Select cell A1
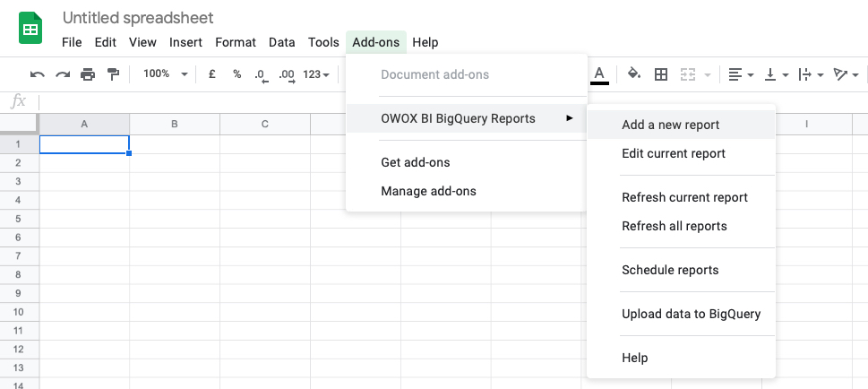Image resolution: width=868 pixels, height=389 pixels. point(84,144)
